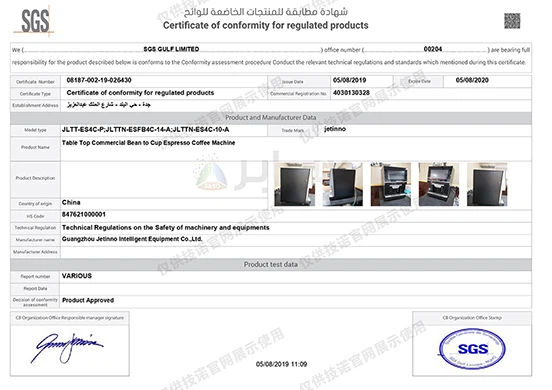
Task: Select trade mark value 'jetinno'
Action: click(335, 129)
